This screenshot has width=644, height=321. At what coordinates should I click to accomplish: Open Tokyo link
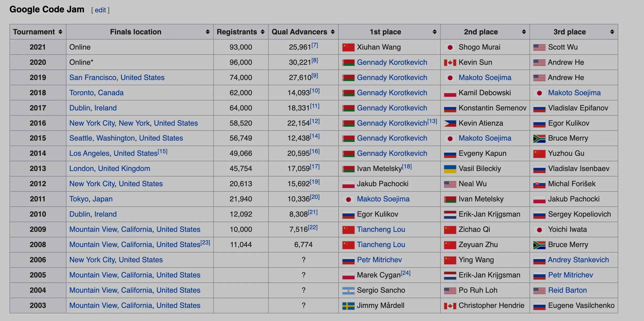coord(79,199)
